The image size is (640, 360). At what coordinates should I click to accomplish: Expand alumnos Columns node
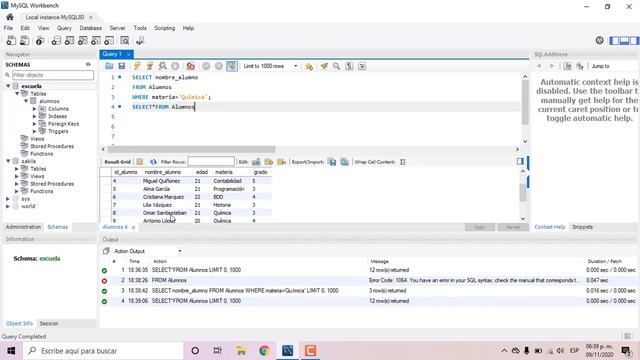[x=35, y=109]
